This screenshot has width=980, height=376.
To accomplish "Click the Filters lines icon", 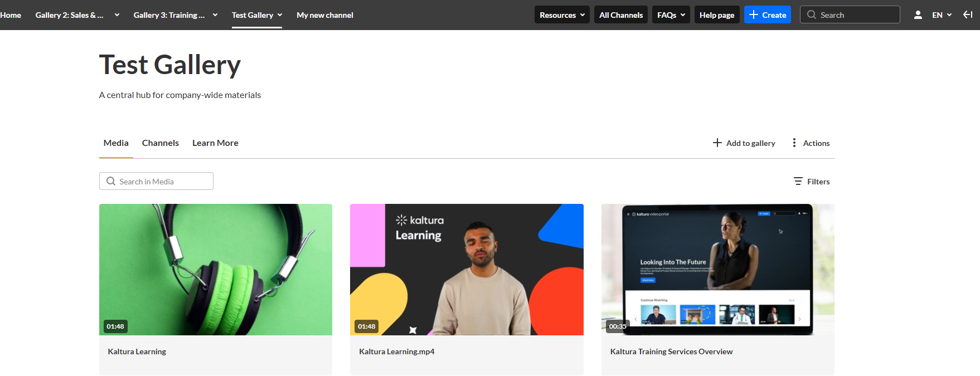I will [x=798, y=182].
